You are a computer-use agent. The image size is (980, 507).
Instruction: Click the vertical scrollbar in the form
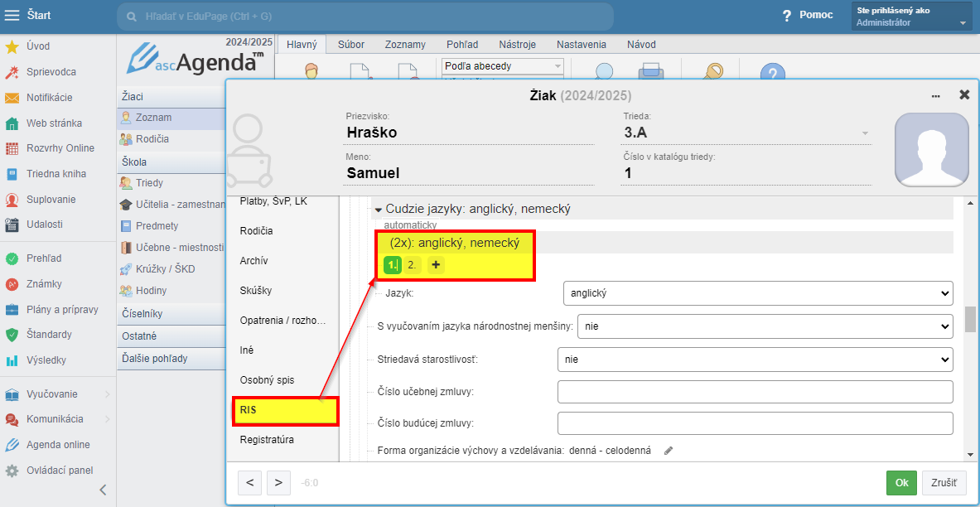point(970,319)
